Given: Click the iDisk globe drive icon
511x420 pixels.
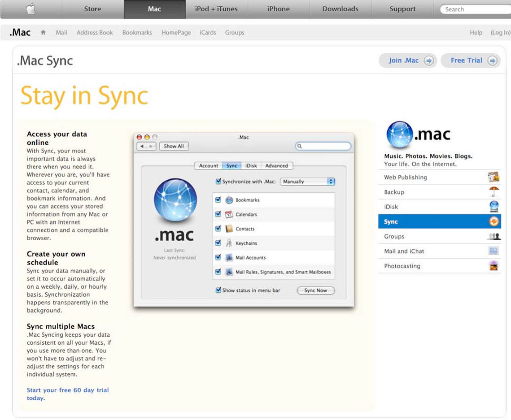Looking at the screenshot, I should 494,207.
